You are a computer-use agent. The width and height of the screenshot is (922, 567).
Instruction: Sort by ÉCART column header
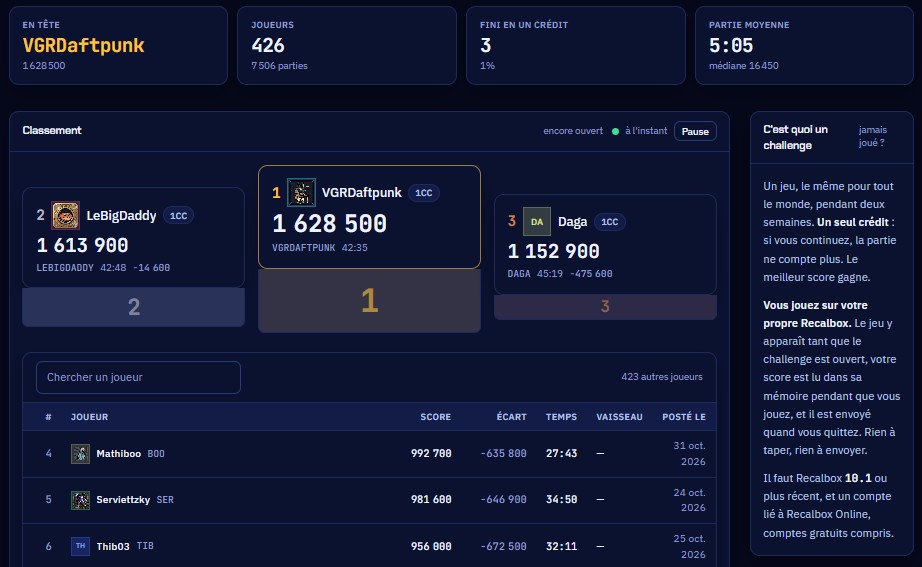[512, 416]
